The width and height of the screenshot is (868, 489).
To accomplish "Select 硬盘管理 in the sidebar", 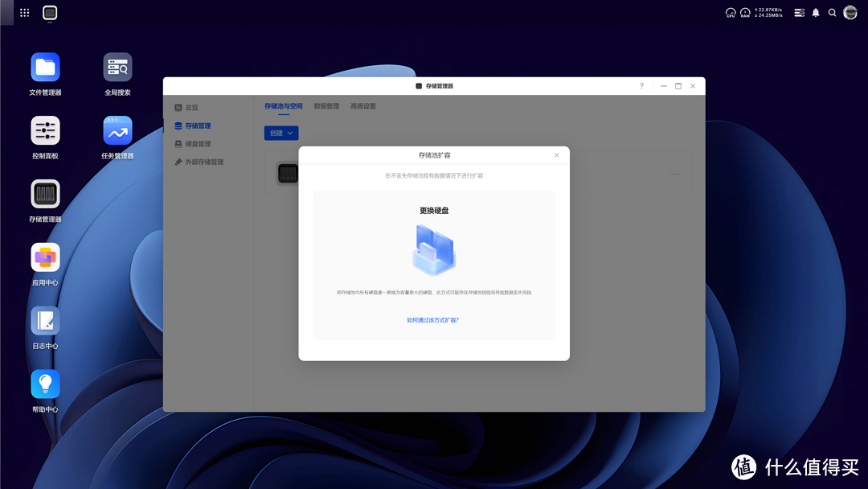I will click(193, 144).
